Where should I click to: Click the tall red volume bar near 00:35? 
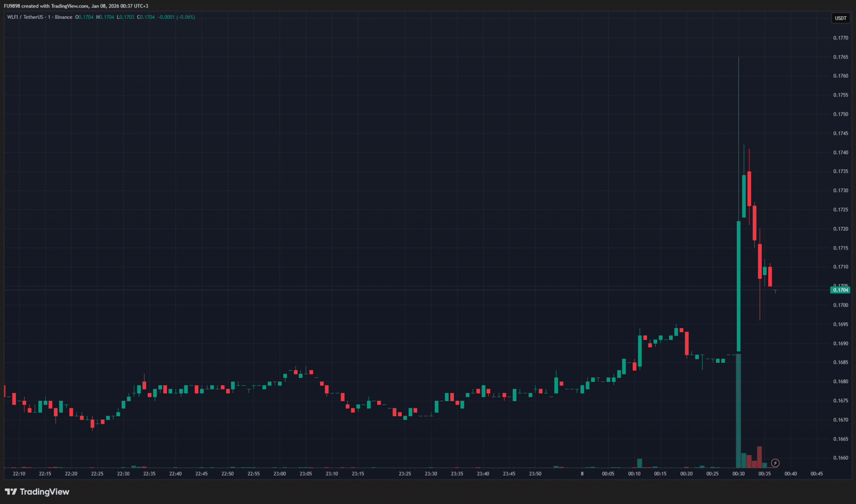coord(759,457)
